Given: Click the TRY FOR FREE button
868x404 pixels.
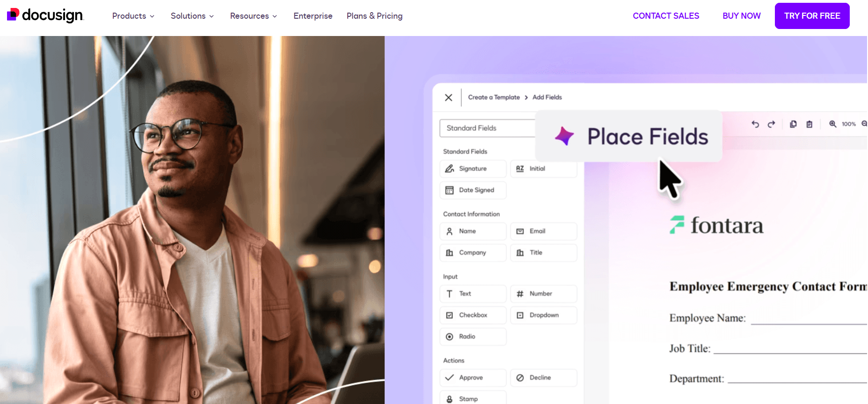Looking at the screenshot, I should click(x=812, y=16).
